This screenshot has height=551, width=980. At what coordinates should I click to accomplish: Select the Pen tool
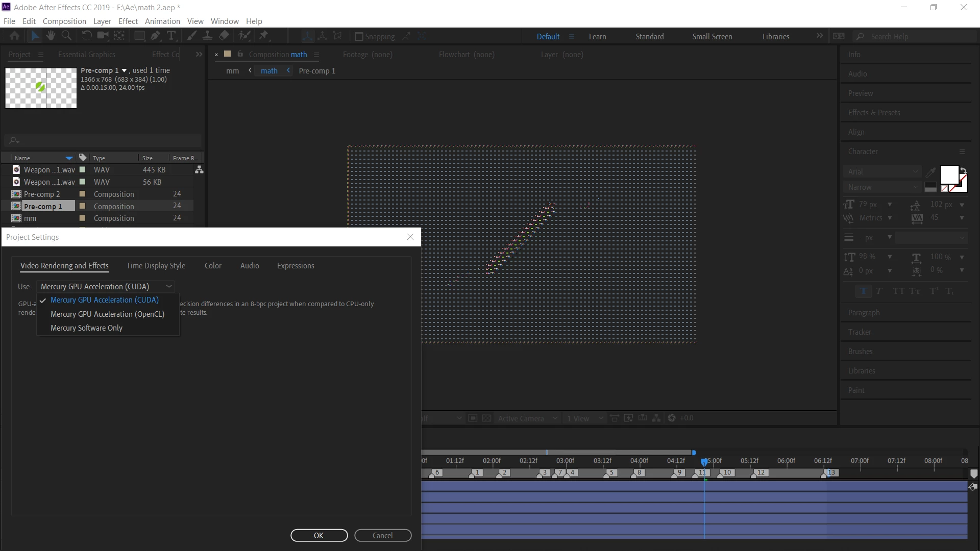[155, 36]
